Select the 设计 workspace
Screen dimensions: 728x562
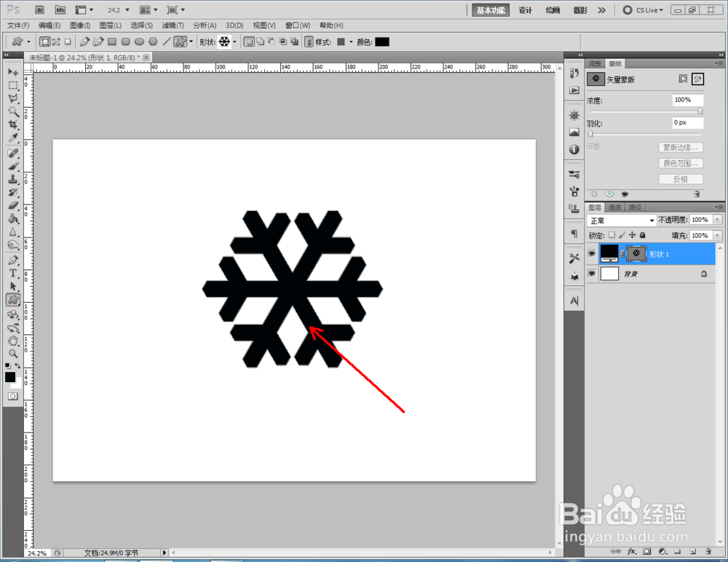pos(525,9)
